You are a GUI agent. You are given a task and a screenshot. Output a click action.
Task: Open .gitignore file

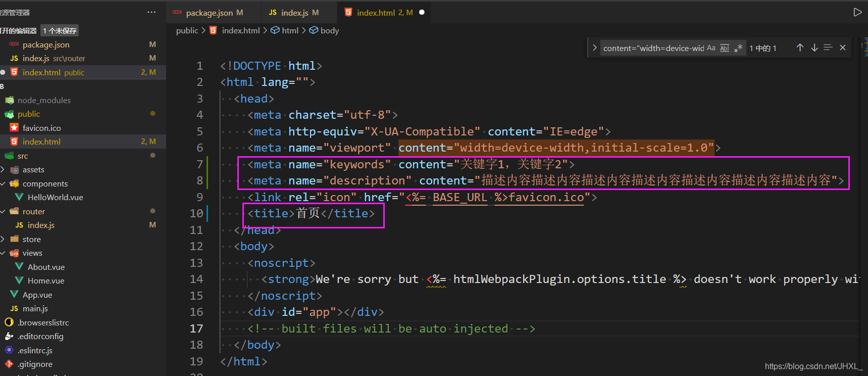coord(83,364)
